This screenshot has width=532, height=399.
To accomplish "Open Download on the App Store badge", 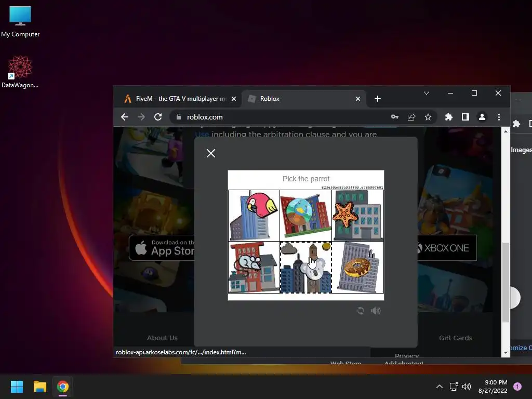I will [x=162, y=248].
